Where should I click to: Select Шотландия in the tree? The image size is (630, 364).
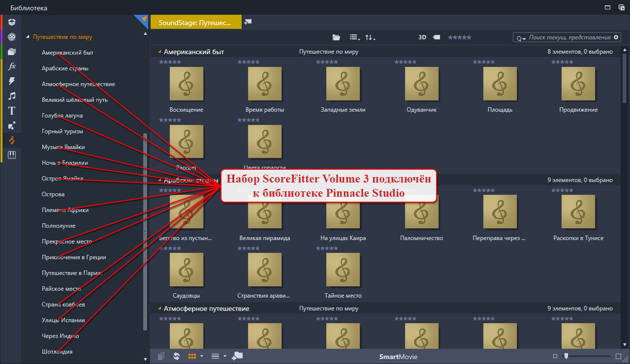57,352
